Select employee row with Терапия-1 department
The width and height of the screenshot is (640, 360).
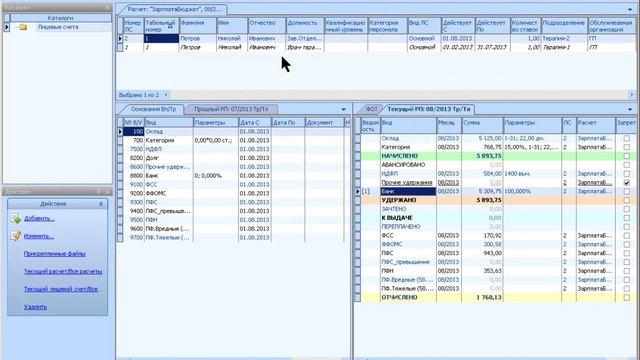(376, 47)
